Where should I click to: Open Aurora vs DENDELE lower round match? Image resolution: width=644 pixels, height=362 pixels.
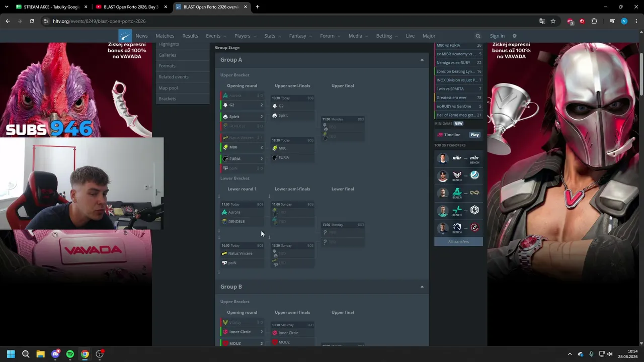click(242, 214)
